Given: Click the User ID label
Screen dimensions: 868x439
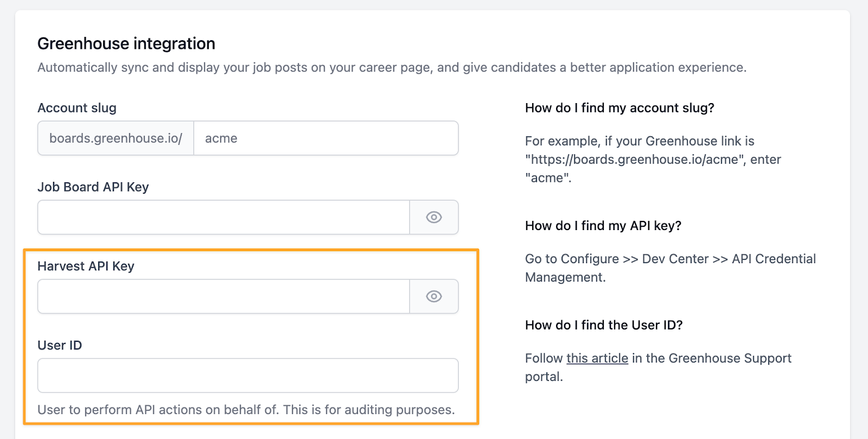Looking at the screenshot, I should coord(60,346).
